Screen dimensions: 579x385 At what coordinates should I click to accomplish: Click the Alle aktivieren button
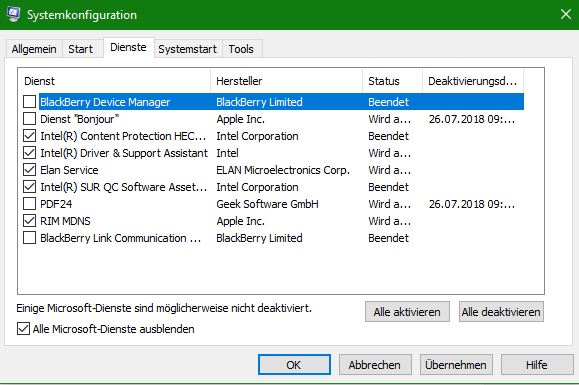(x=407, y=312)
